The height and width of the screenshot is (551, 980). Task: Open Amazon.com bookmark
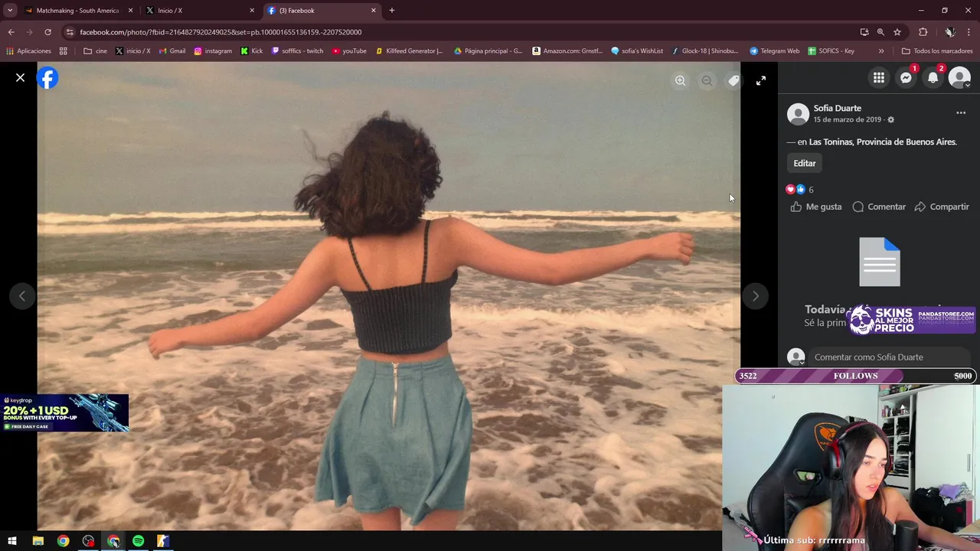566,51
